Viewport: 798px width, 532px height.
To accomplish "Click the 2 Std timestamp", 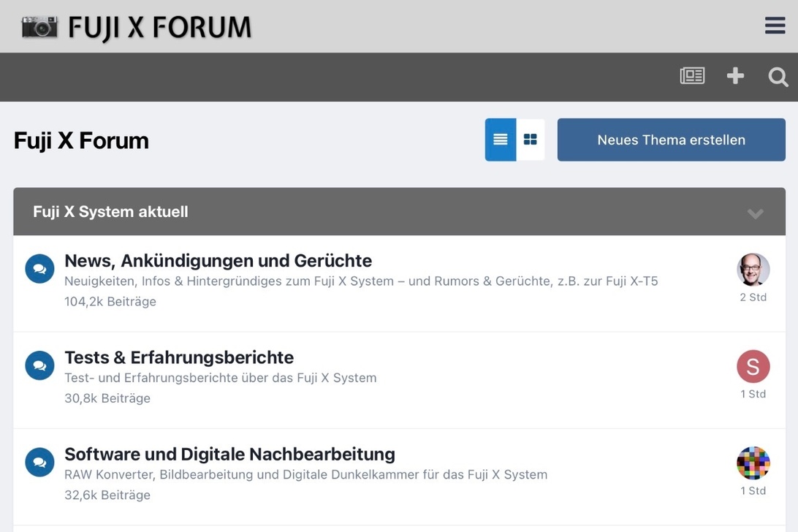I will click(x=753, y=297).
